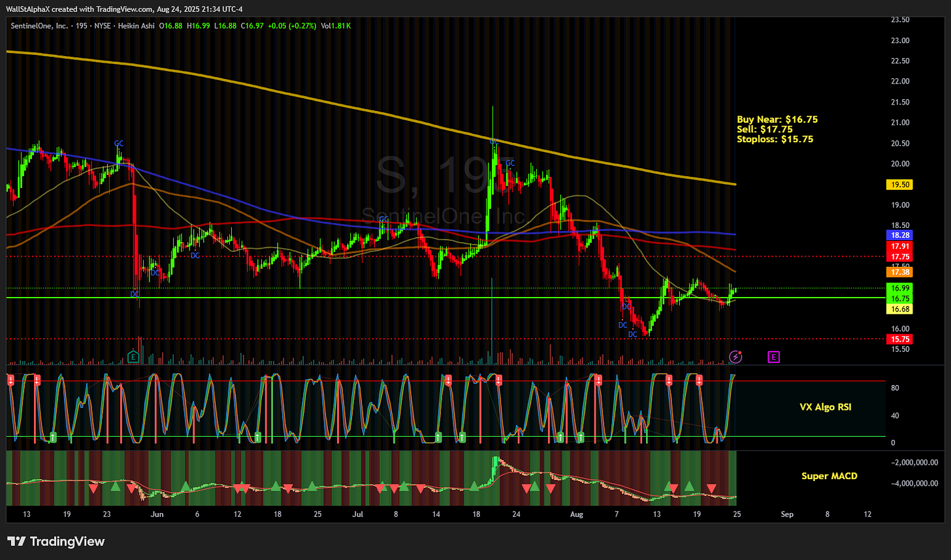Viewport: 951px width, 560px height.
Task: Open the TradingView wordmark link
Action: 69,542
